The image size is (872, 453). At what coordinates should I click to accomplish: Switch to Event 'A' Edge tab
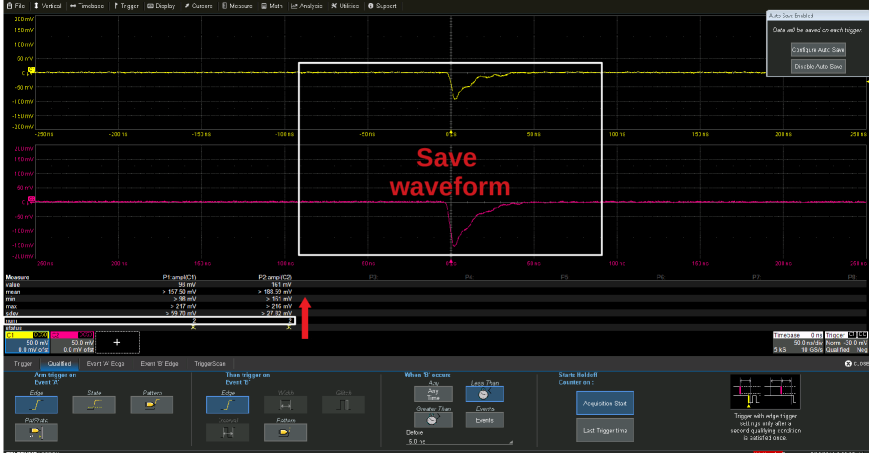tap(106, 364)
